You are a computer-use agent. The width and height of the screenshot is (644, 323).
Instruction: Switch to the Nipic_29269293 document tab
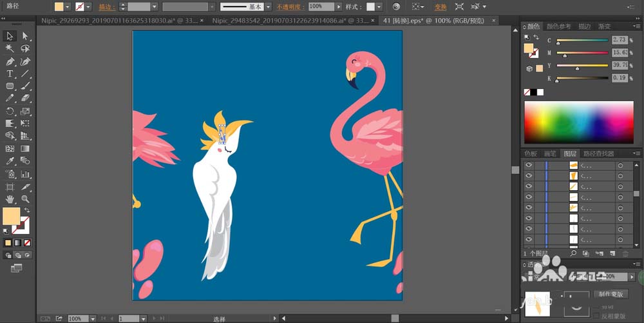pyautogui.click(x=115, y=21)
